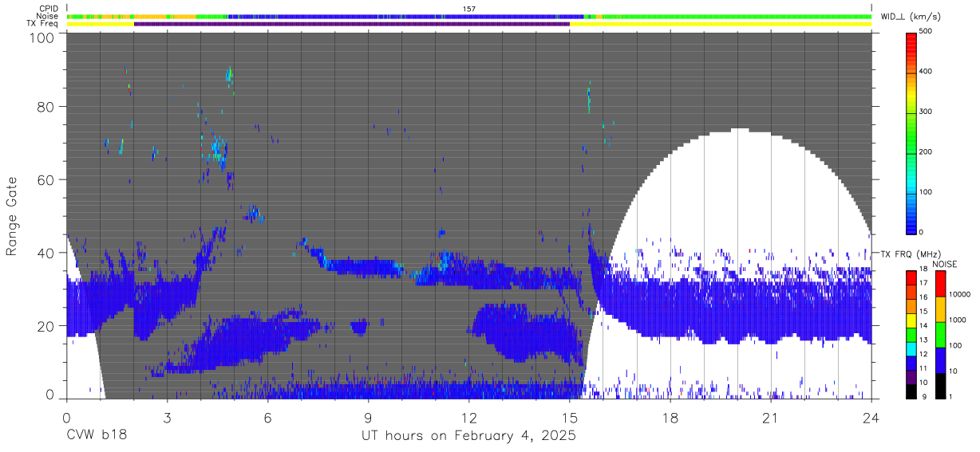Click the TX Freq row label above the plot
980x452 pixels.
pyautogui.click(x=42, y=23)
